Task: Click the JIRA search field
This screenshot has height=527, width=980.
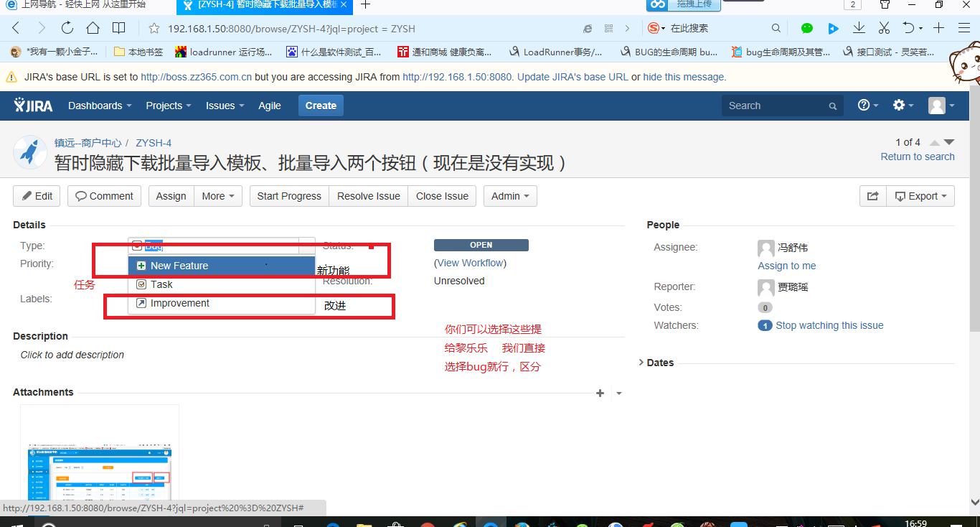Action: [778, 106]
